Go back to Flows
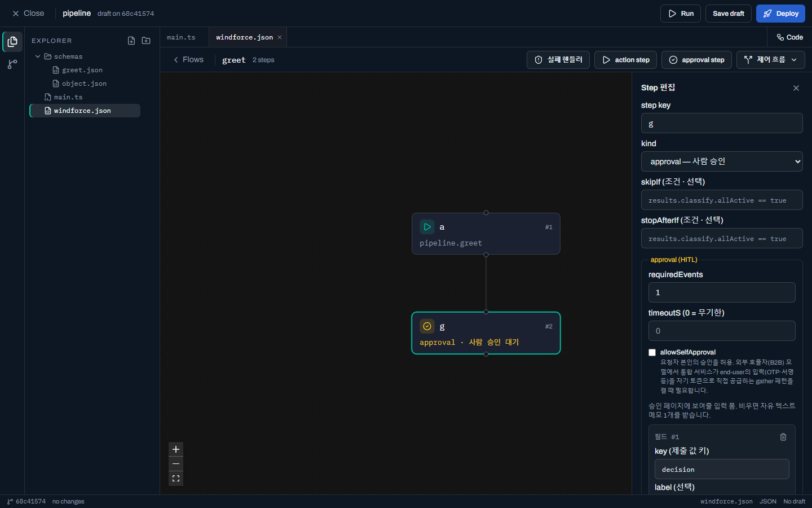 (188, 60)
